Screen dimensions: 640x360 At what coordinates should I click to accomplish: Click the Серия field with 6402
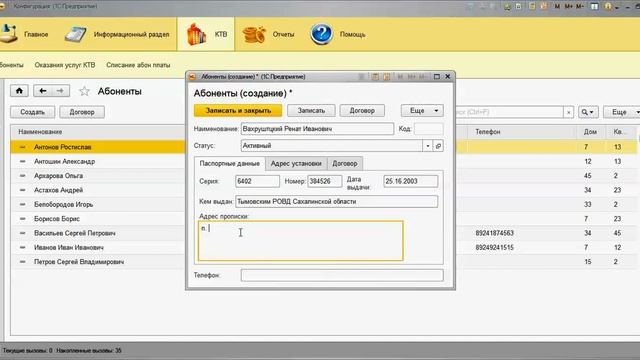257,181
